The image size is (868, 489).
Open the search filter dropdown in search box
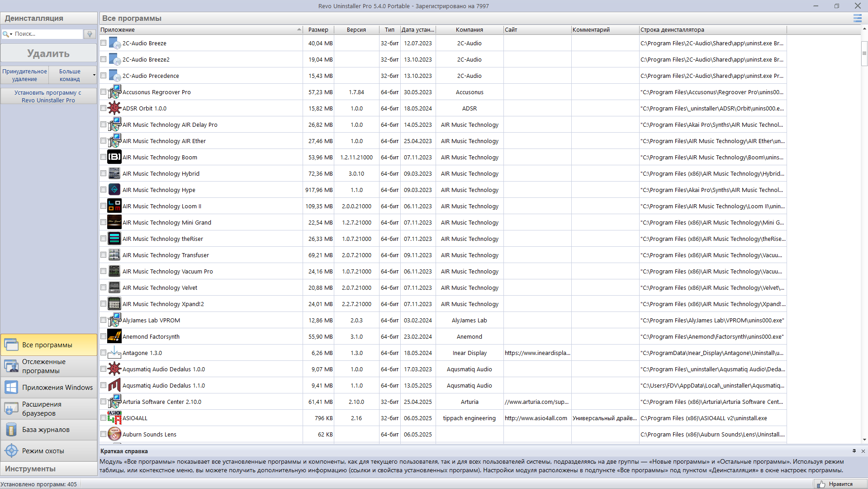(x=10, y=34)
